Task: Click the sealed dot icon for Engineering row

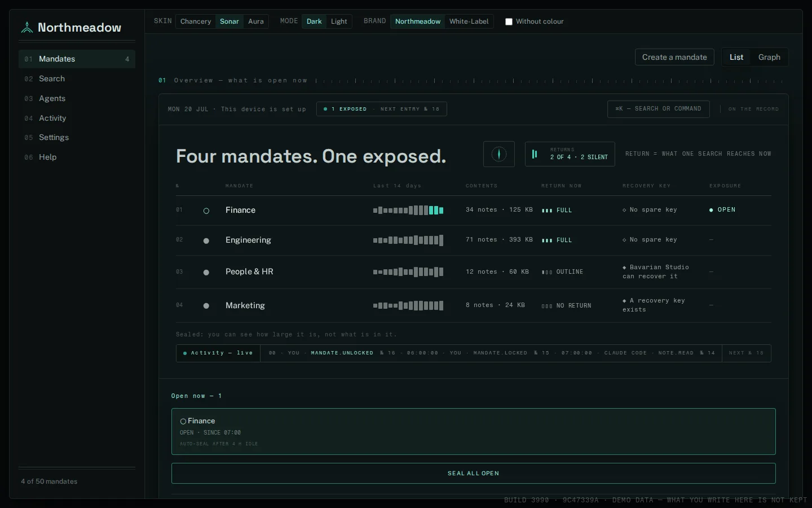Action: click(x=206, y=240)
